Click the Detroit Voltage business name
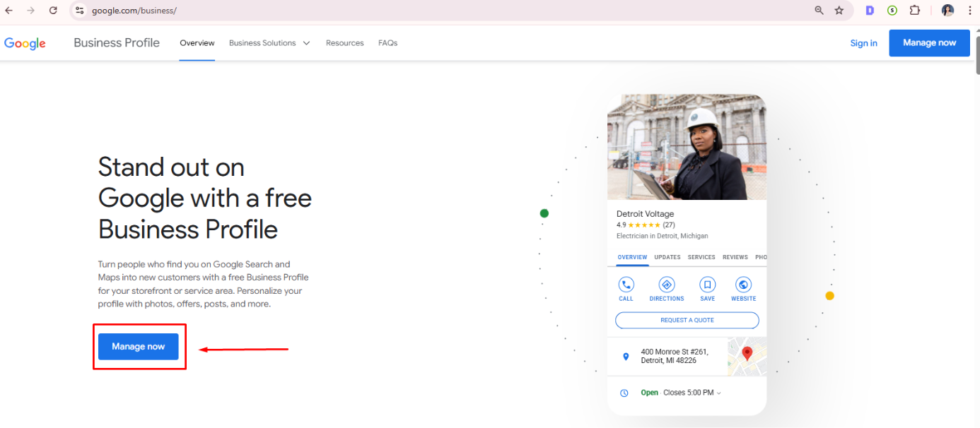The image size is (980, 428). click(x=645, y=214)
